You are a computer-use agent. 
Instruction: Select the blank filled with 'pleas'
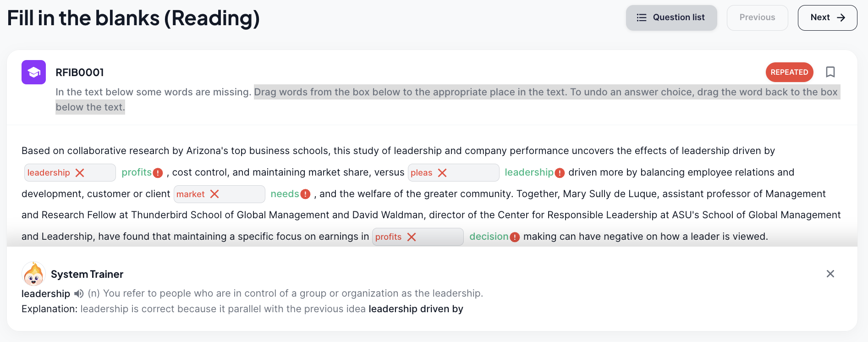tap(453, 173)
